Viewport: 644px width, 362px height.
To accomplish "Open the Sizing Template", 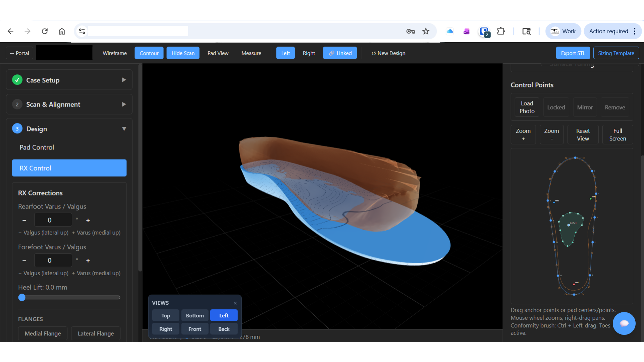I will point(616,53).
